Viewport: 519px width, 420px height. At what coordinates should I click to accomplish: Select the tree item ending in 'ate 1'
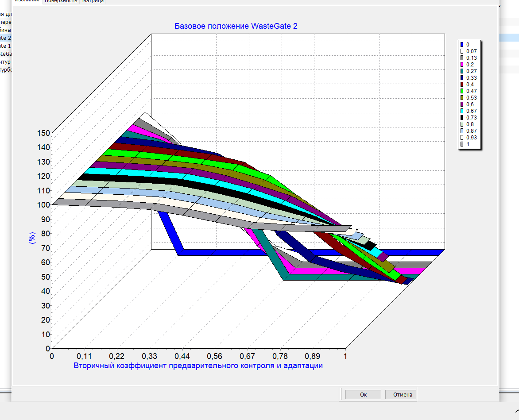pos(5,46)
